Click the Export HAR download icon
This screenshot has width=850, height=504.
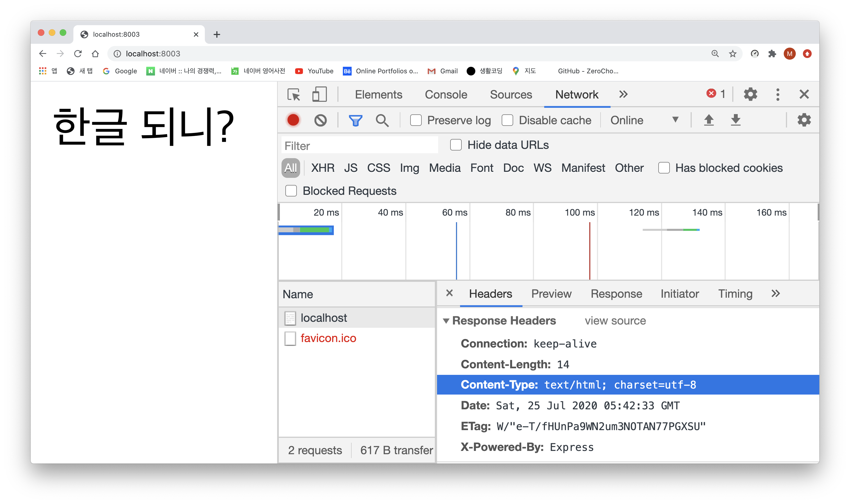(736, 120)
